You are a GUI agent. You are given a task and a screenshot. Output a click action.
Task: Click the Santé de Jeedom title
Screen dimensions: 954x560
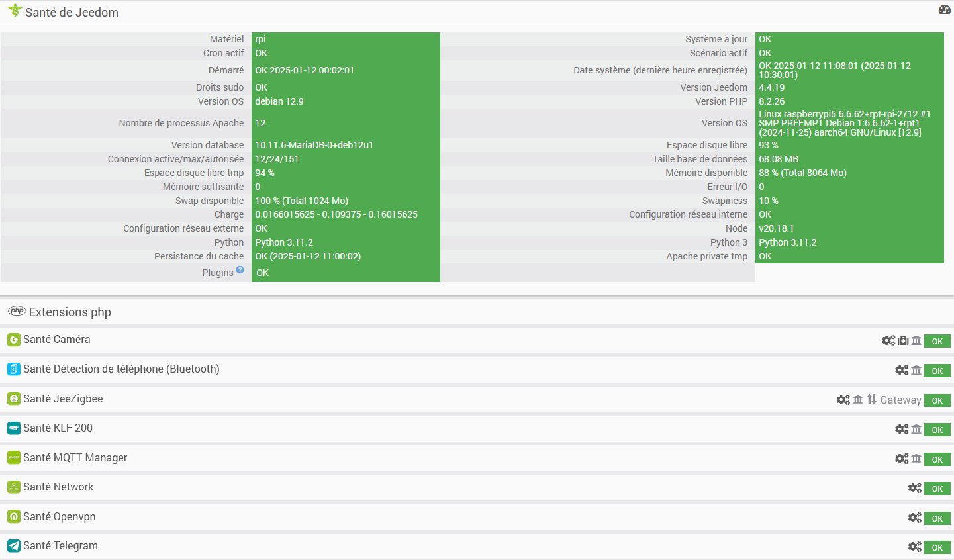(x=72, y=12)
